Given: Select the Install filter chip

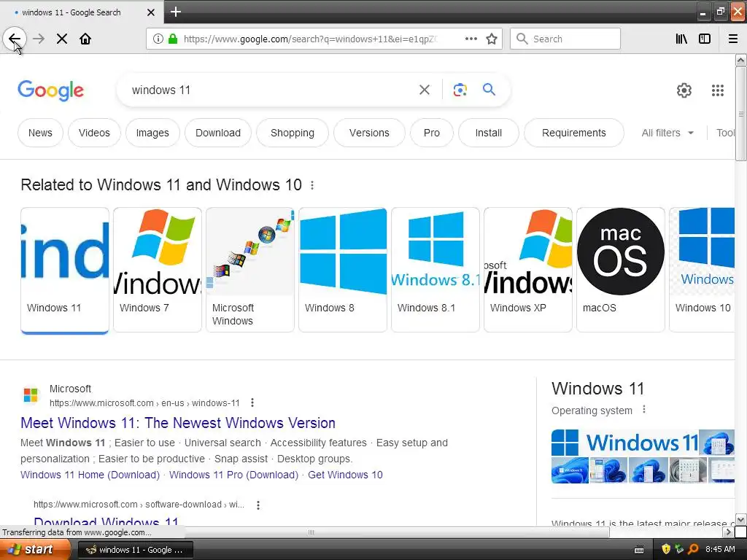Looking at the screenshot, I should click(488, 133).
